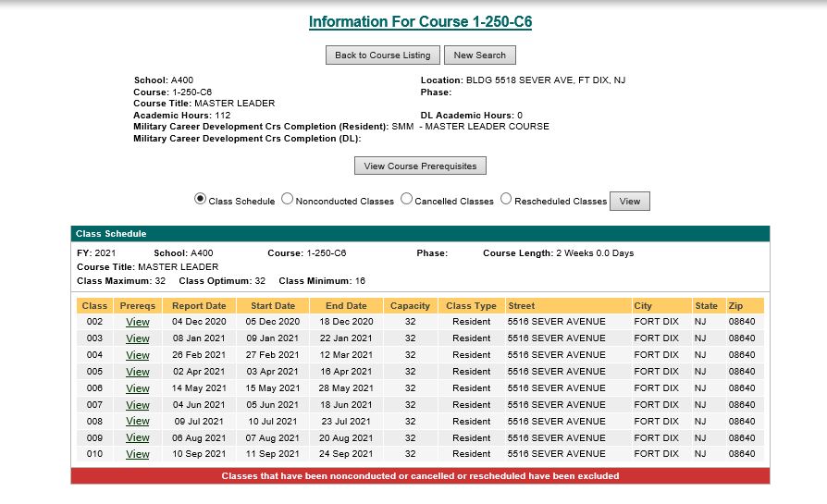Click the State column header
The height and width of the screenshot is (504, 827).
(x=709, y=306)
